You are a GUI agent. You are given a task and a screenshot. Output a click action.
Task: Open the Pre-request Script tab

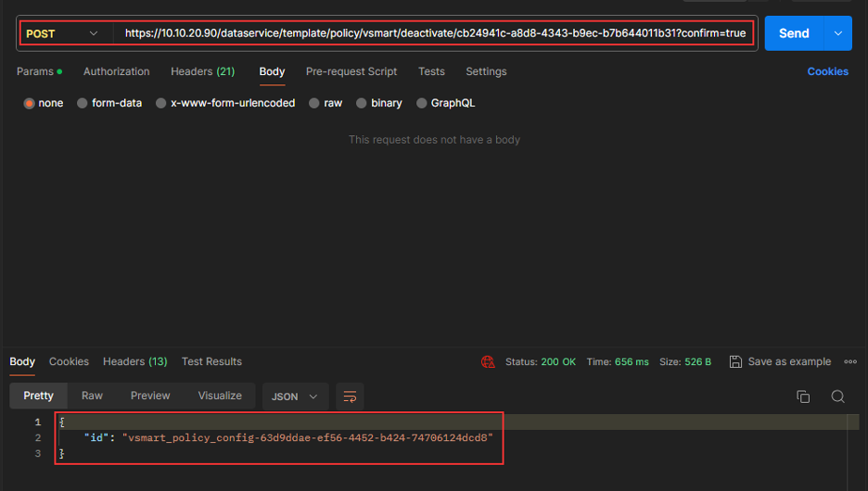[351, 71]
